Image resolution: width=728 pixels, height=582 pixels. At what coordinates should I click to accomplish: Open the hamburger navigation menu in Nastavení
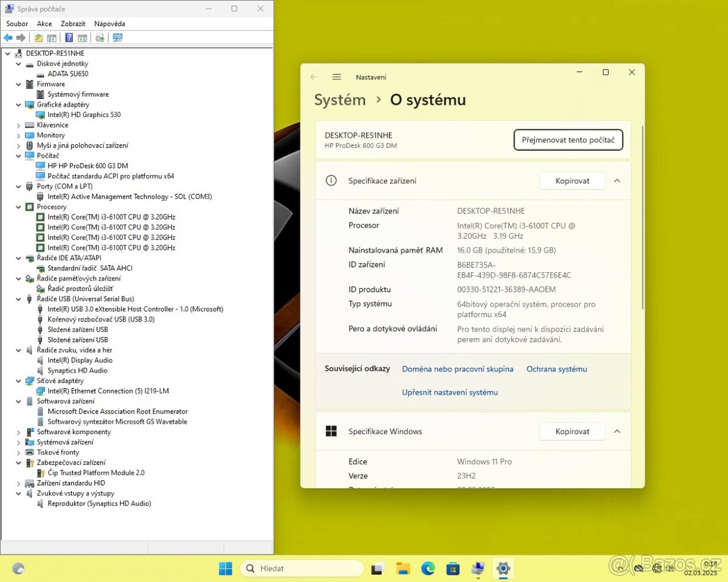point(337,77)
